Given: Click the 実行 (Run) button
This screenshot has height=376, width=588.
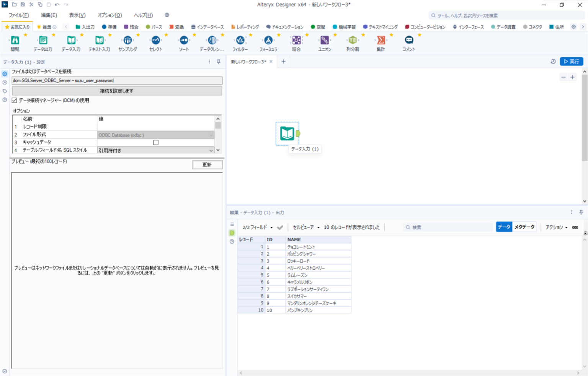Looking at the screenshot, I should pyautogui.click(x=572, y=61).
